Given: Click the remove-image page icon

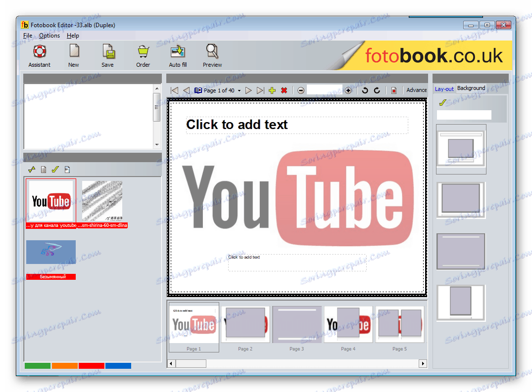Looking at the screenshot, I should (394, 90).
